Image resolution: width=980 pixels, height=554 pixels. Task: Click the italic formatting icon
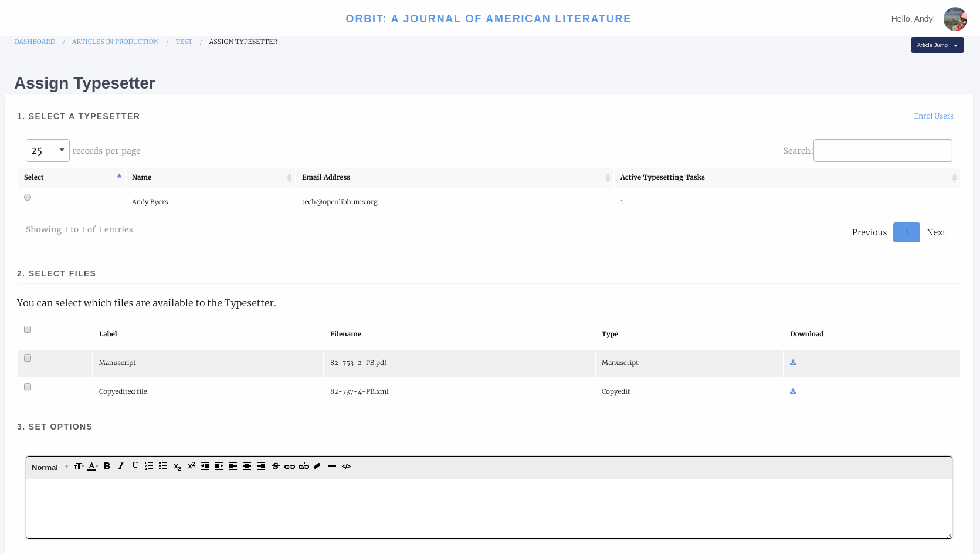coord(121,466)
